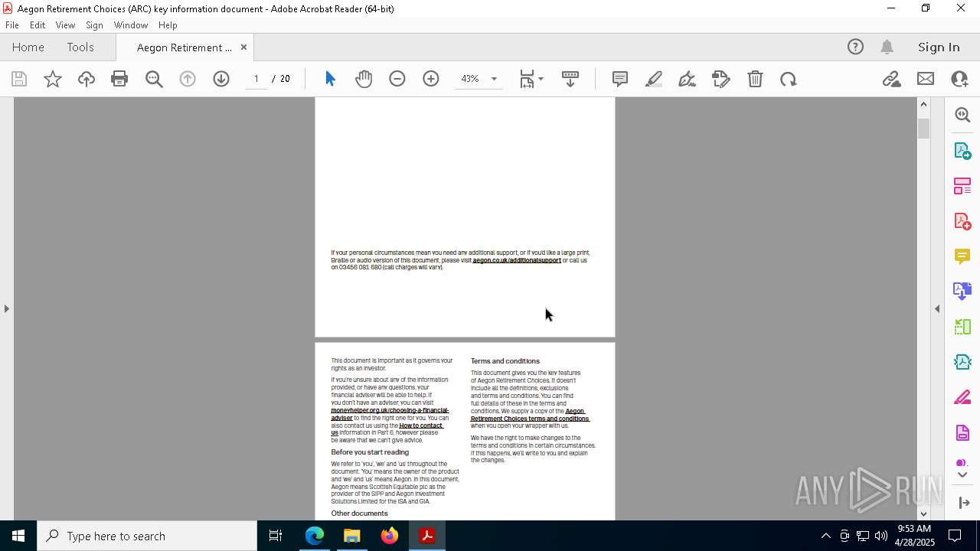Open the Help menu
The height and width of the screenshot is (551, 980).
coord(168,24)
